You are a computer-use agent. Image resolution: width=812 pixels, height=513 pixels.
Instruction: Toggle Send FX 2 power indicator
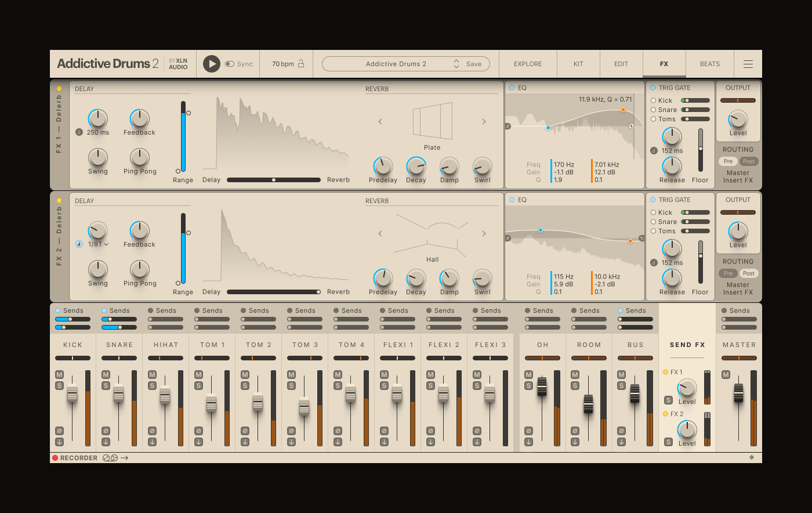(x=665, y=414)
